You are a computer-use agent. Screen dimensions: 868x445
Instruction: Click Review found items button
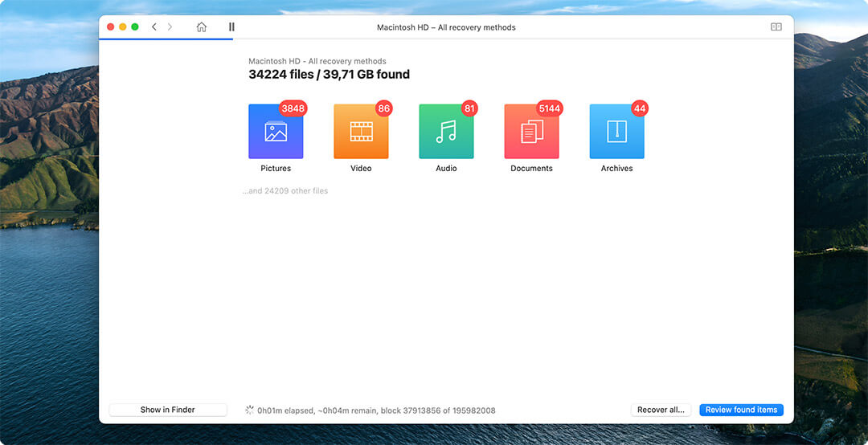click(741, 410)
